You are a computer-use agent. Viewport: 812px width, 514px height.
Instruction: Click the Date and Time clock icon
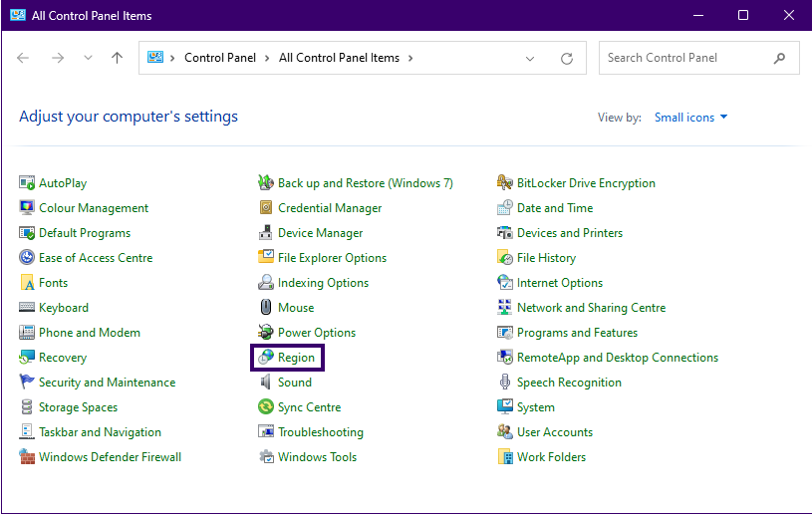click(x=505, y=207)
